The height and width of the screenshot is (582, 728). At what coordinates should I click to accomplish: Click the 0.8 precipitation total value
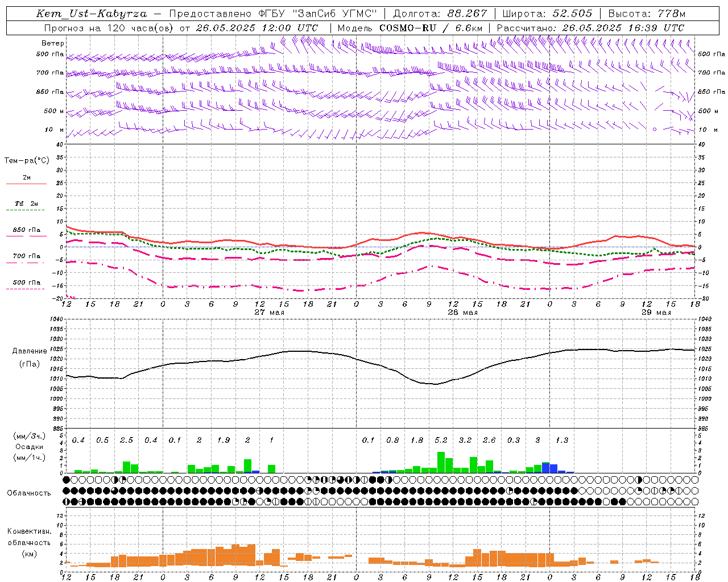point(392,440)
